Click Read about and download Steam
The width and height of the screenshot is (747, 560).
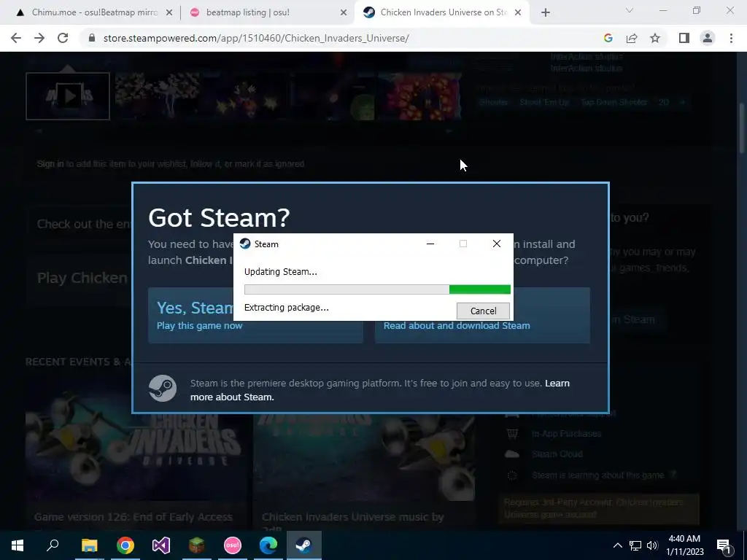(457, 326)
